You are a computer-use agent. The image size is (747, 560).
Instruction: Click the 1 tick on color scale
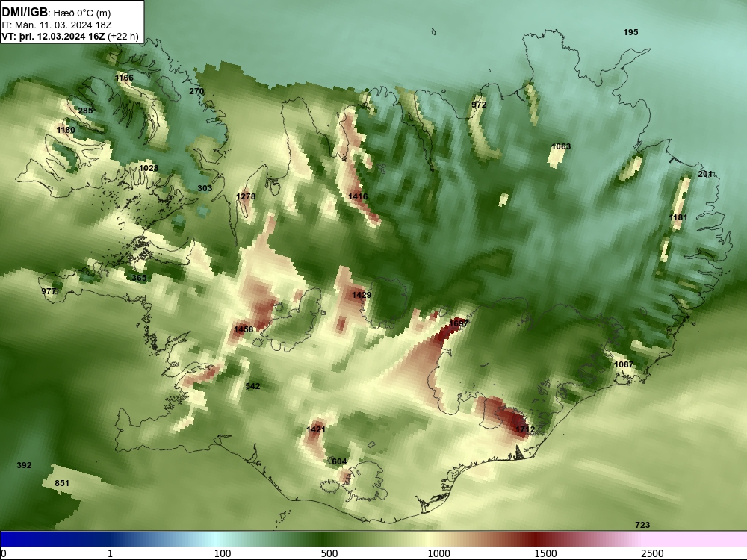pos(110,553)
